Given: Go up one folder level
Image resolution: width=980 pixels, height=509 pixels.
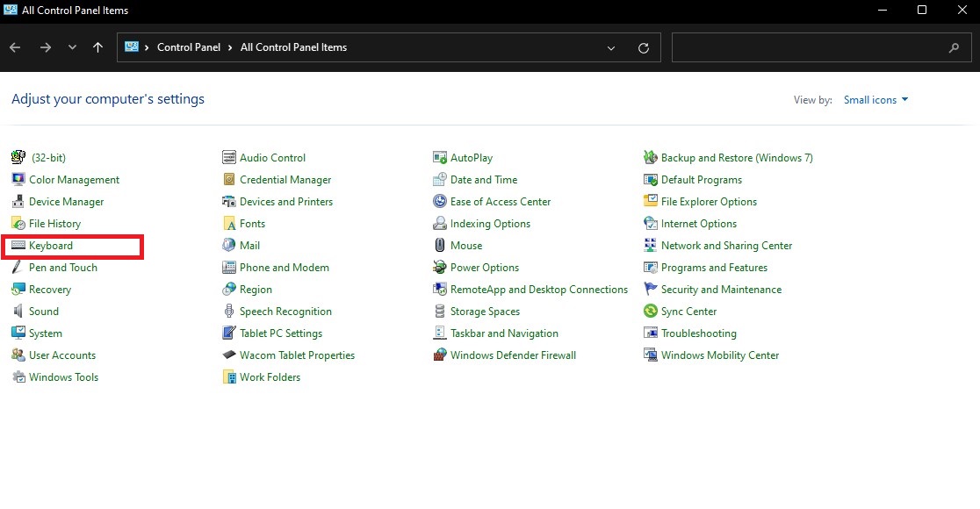Looking at the screenshot, I should [97, 47].
